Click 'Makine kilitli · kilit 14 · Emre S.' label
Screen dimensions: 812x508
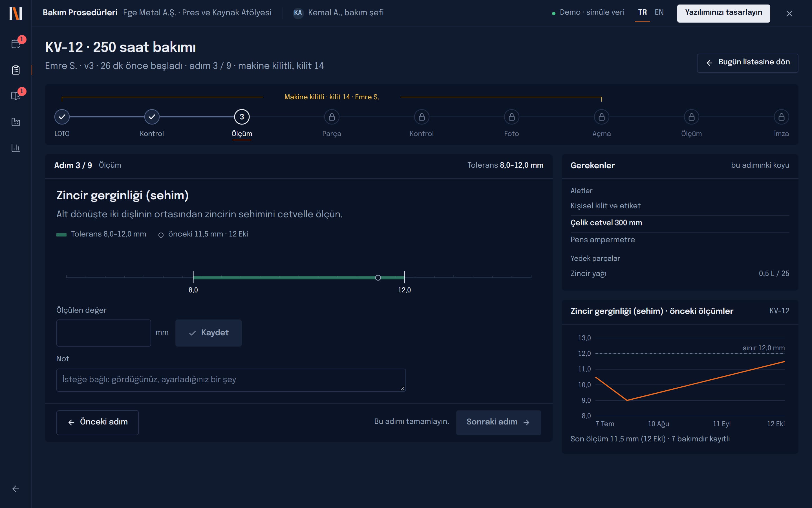click(332, 97)
